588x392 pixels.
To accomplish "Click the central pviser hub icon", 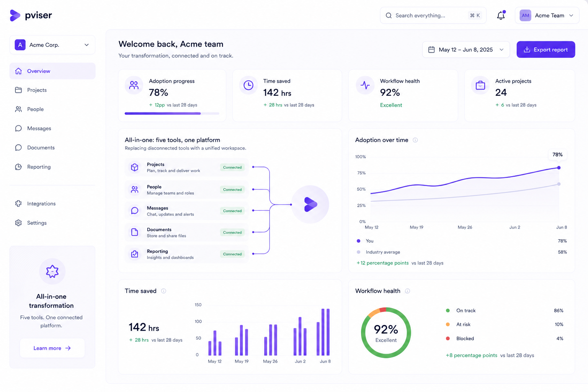I will point(310,204).
